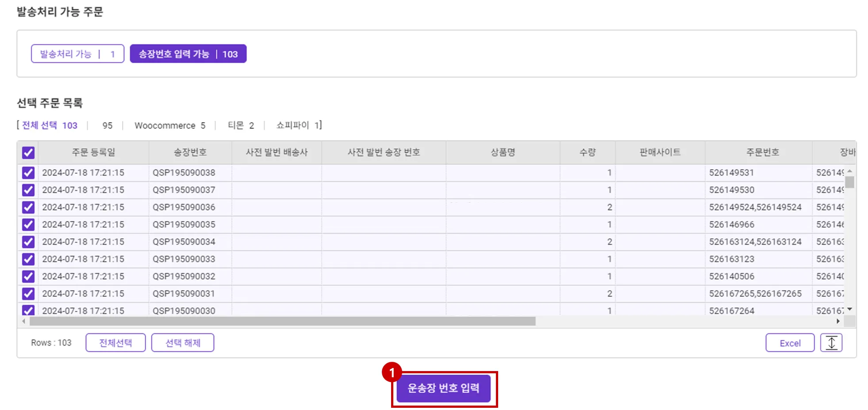Switch to 발송처리 가능 tab
This screenshot has height=410, width=868.
pos(77,54)
